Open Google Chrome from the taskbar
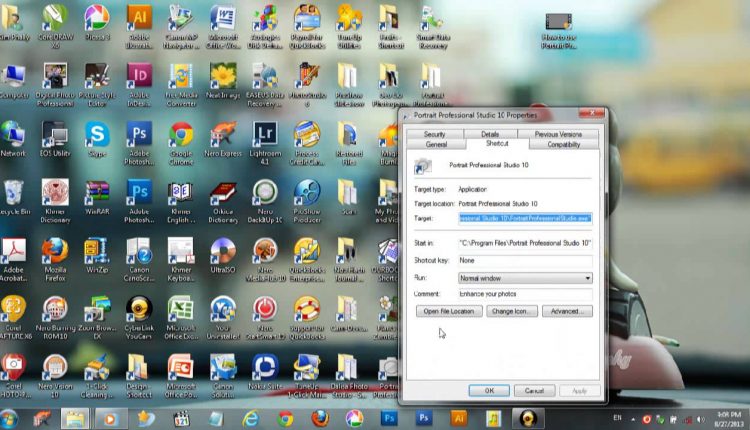 [286, 419]
